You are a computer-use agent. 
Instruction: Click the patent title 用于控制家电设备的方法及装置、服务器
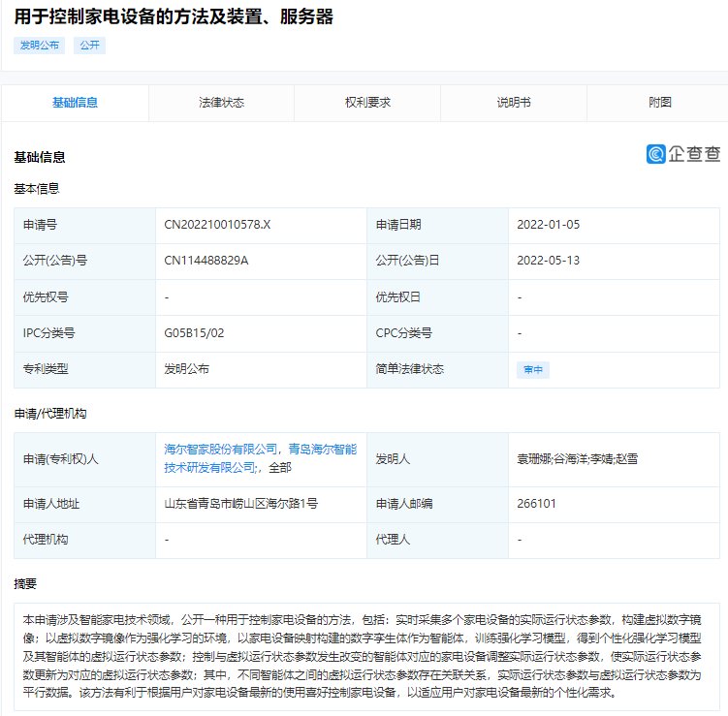(x=174, y=16)
